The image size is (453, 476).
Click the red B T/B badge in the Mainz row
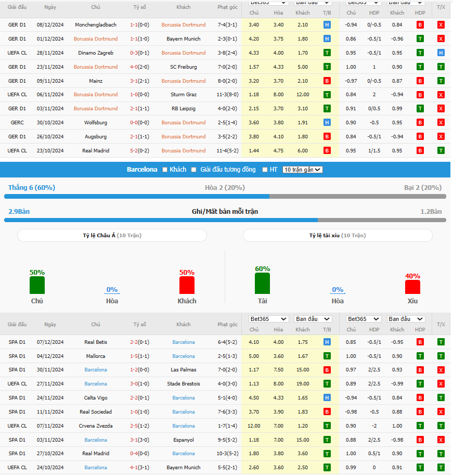click(x=327, y=81)
